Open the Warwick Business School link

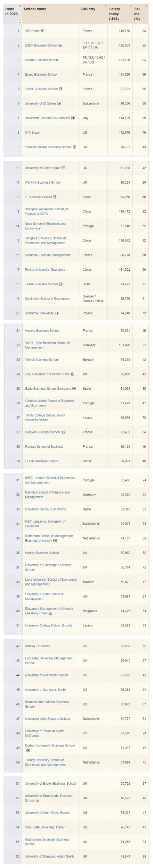[x=42, y=183]
